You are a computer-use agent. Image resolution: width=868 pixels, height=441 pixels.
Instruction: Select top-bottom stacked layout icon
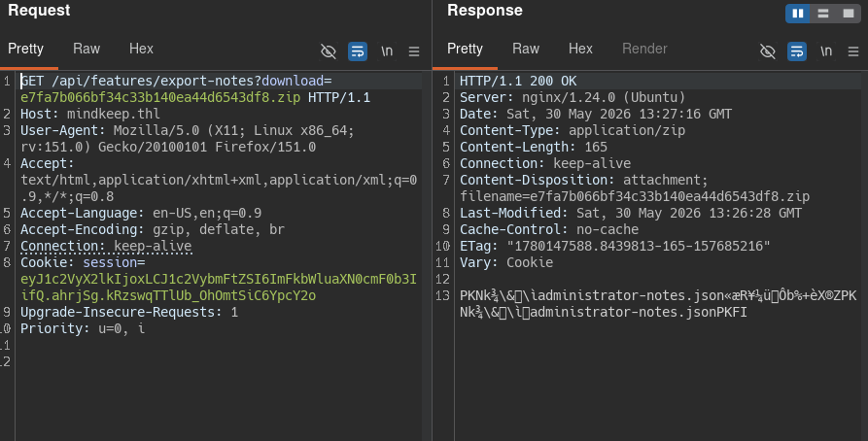pos(823,14)
